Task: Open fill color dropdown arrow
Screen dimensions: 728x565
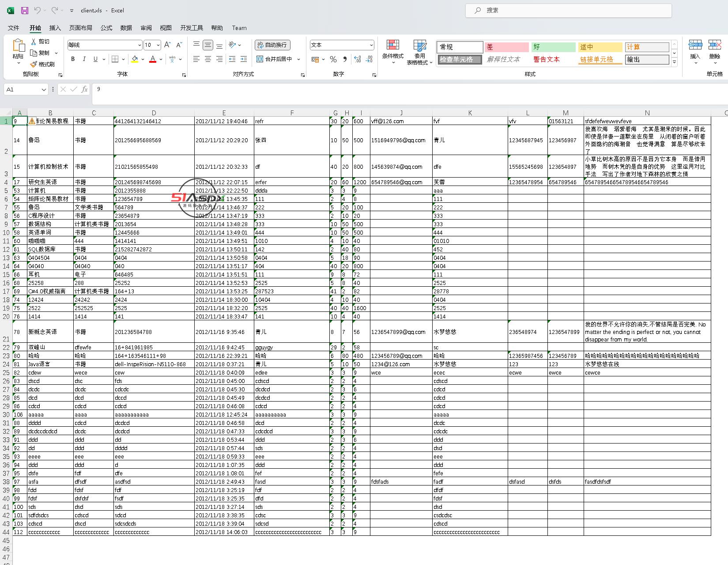Action: 143,59
